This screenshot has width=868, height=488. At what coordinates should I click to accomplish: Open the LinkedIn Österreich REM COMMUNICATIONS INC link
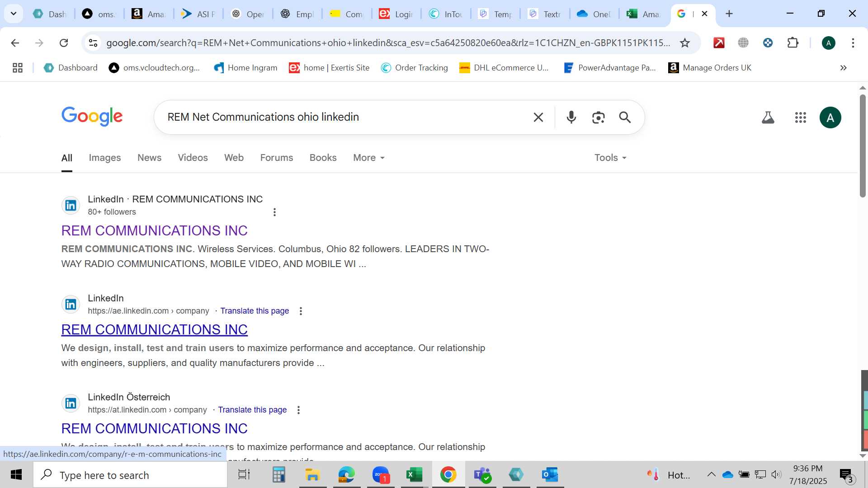click(154, 429)
